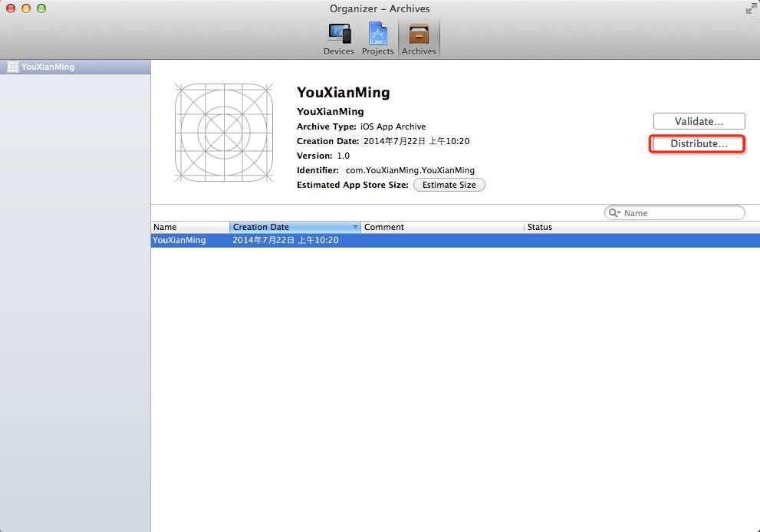The height and width of the screenshot is (532, 760).
Task: Click the Name search field
Action: click(674, 212)
